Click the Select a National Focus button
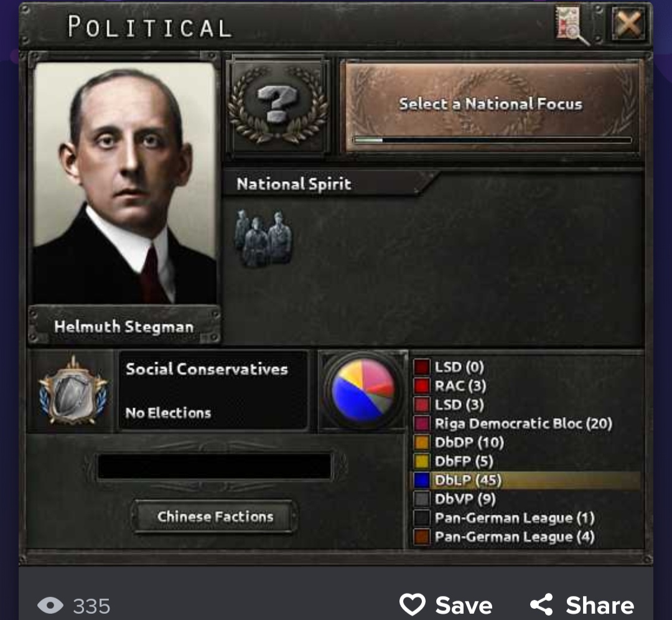The height and width of the screenshot is (620, 672). [491, 105]
